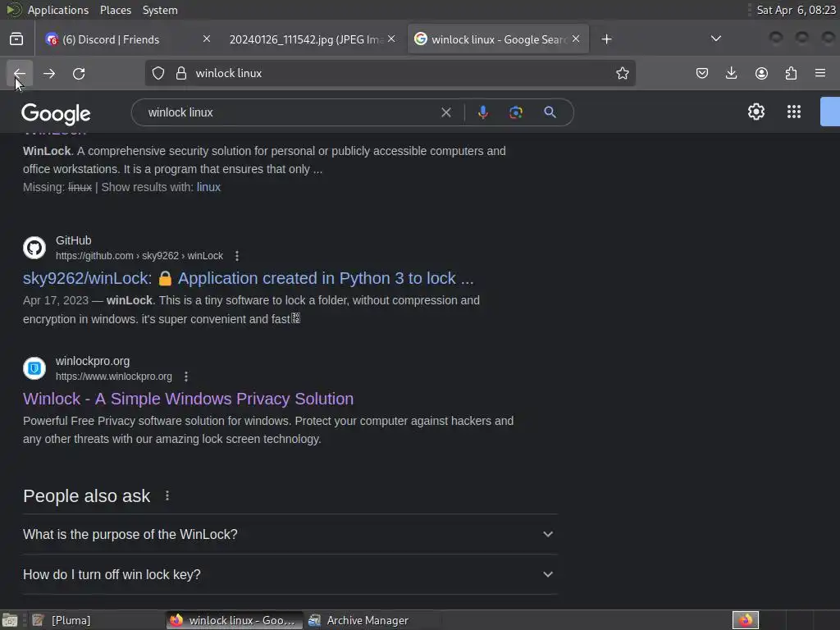The height and width of the screenshot is (630, 840).
Task: Open tracking protection shield icon
Action: (x=158, y=73)
